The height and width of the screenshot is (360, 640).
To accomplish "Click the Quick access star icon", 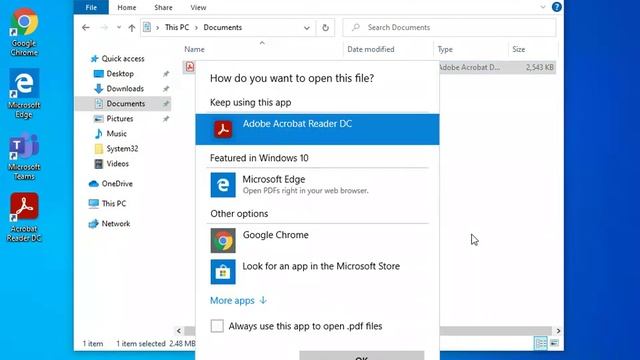I will [94, 59].
